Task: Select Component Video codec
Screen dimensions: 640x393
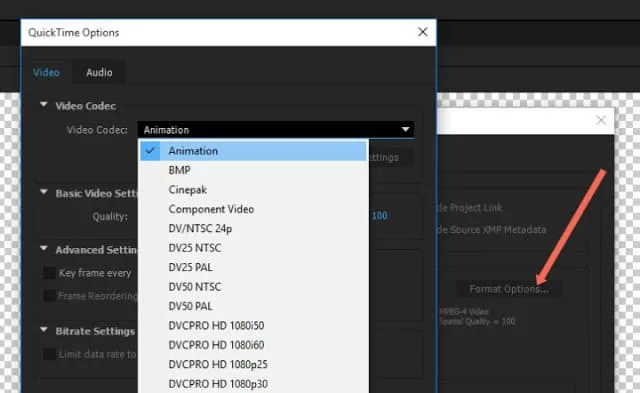Action: (x=253, y=209)
